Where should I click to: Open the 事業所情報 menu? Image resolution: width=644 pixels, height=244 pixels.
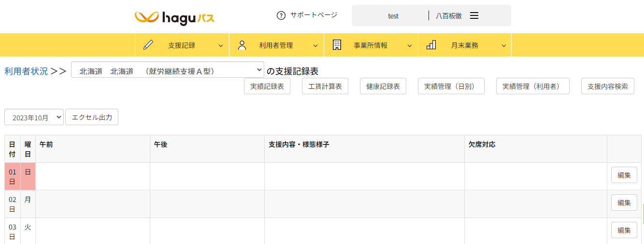point(371,45)
